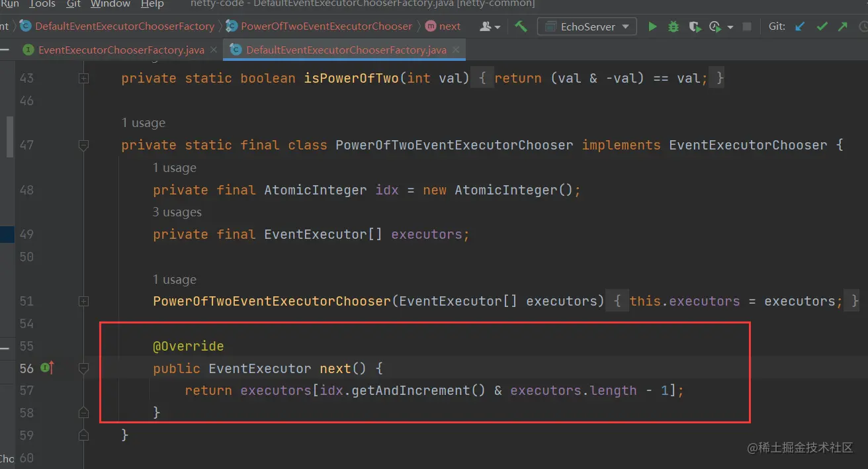Click 'EventExecutor' return type on line 56
Image resolution: width=868 pixels, height=469 pixels.
pyautogui.click(x=260, y=368)
